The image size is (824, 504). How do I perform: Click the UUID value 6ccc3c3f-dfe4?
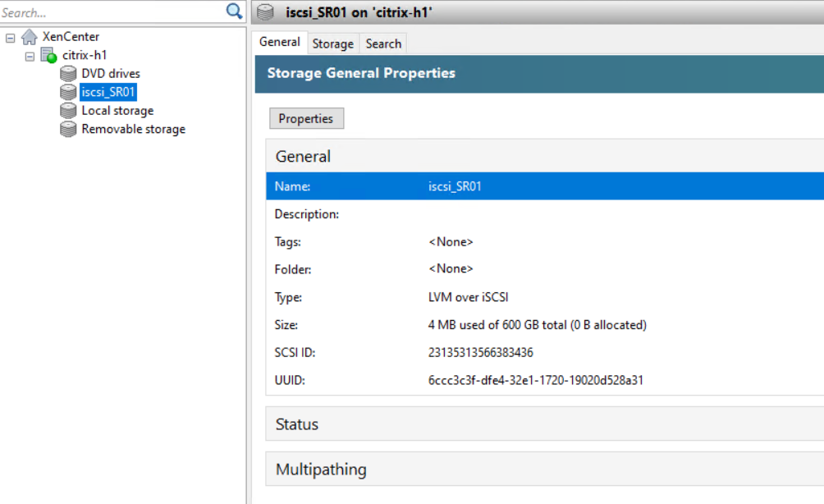click(535, 380)
